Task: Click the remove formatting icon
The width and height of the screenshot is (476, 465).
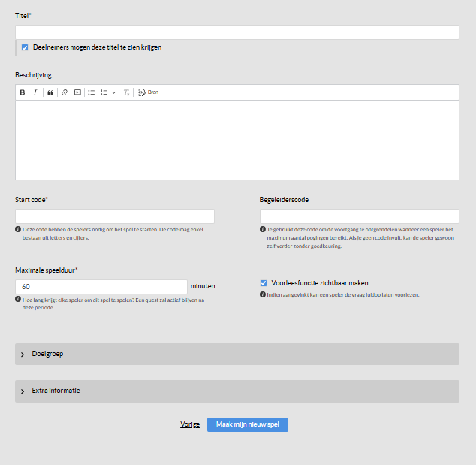Action: (x=127, y=92)
